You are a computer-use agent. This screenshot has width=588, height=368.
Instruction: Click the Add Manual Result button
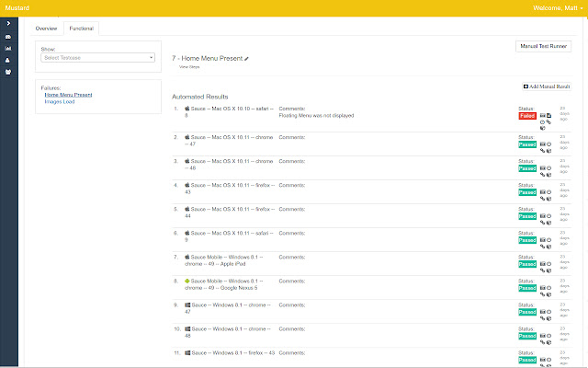547,86
